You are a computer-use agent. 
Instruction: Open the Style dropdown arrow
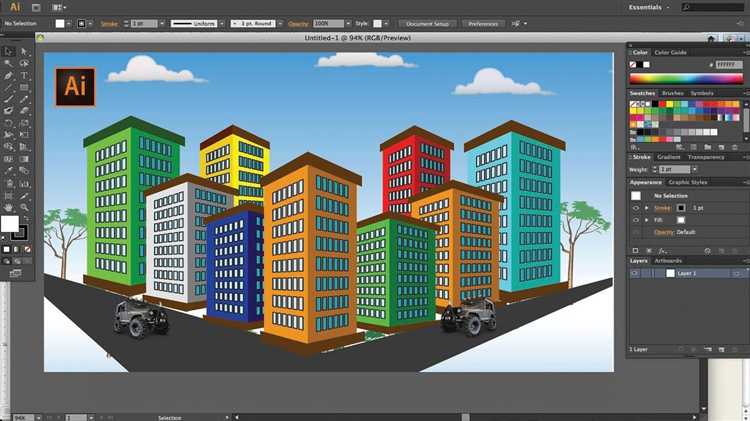pos(386,23)
